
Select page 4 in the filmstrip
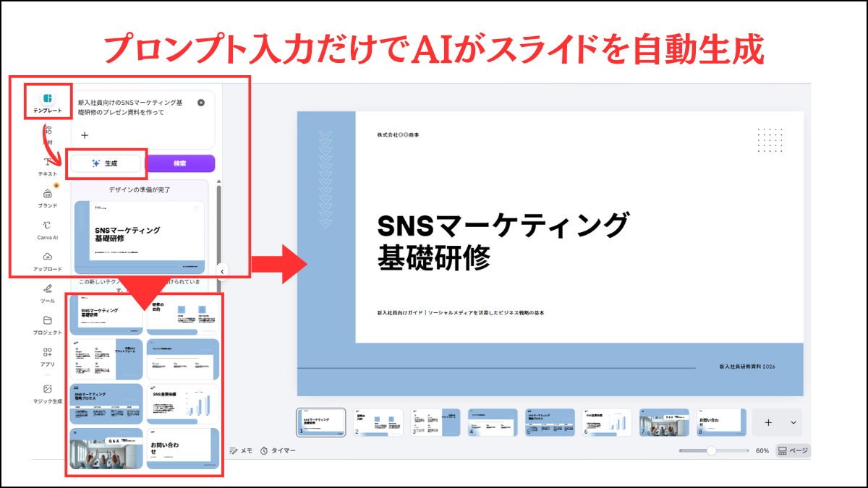click(x=493, y=422)
